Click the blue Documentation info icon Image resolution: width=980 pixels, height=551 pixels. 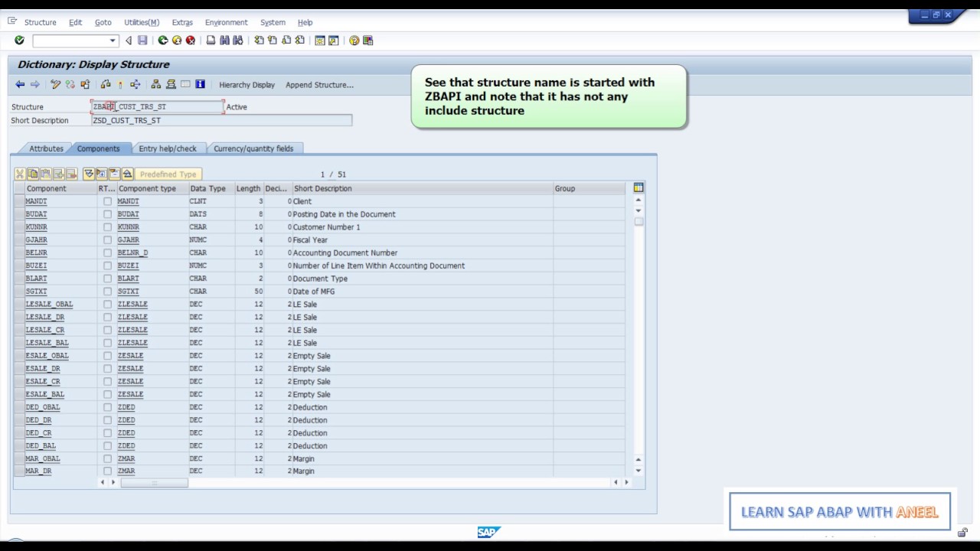point(200,84)
